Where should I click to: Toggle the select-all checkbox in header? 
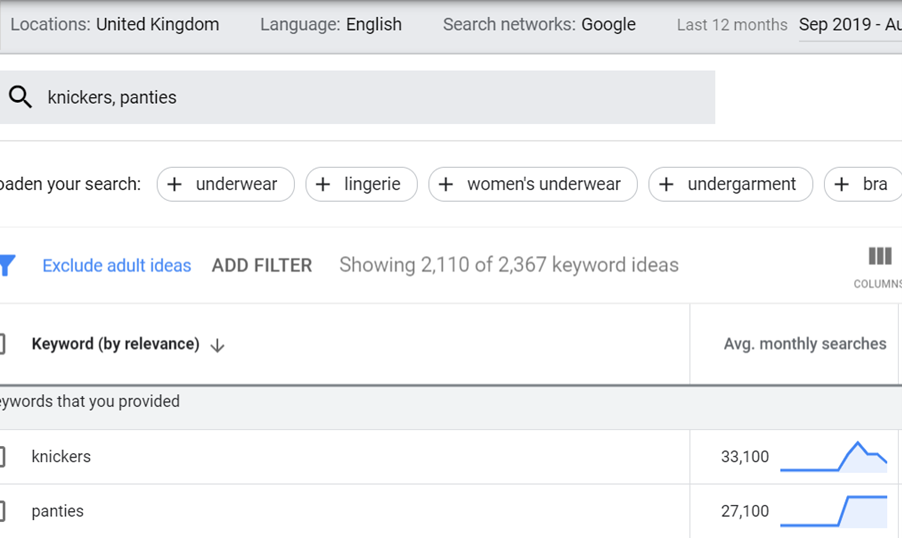click(x=2, y=344)
